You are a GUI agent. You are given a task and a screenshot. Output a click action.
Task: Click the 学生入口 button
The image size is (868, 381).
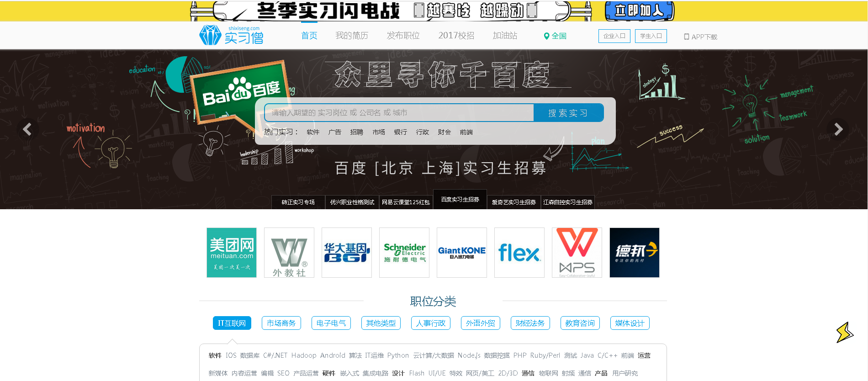[651, 36]
